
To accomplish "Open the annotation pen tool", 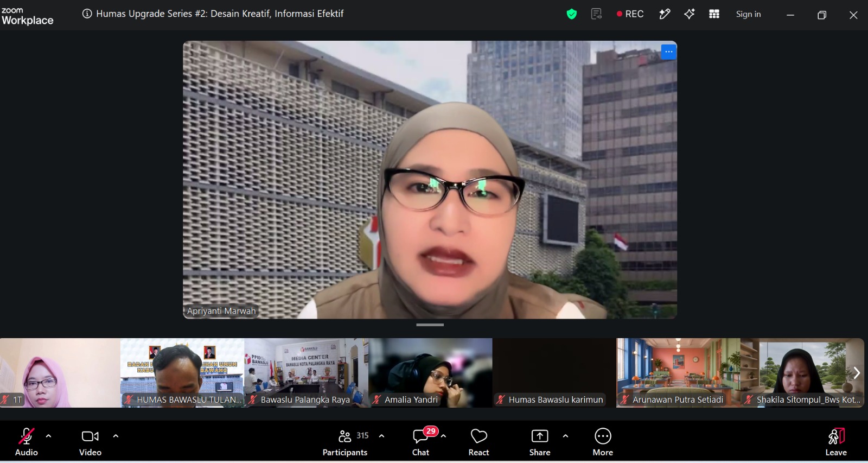I will (x=665, y=15).
